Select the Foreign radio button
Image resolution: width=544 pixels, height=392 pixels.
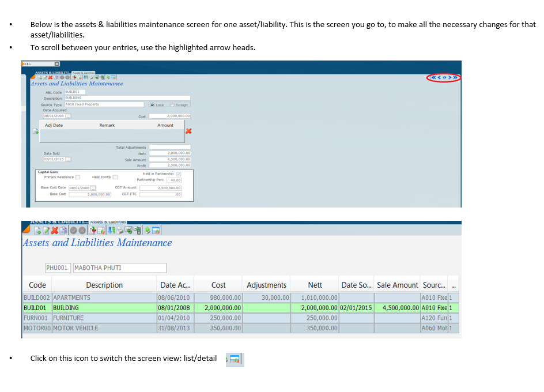tap(172, 105)
